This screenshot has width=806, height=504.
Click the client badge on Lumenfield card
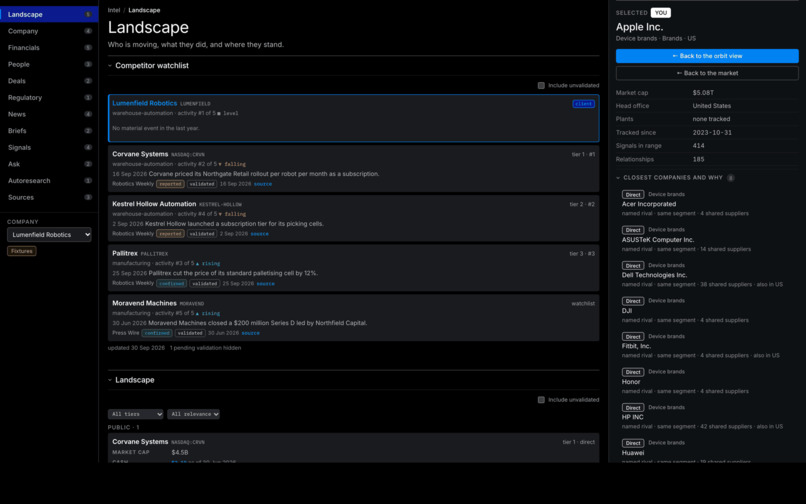click(x=583, y=103)
